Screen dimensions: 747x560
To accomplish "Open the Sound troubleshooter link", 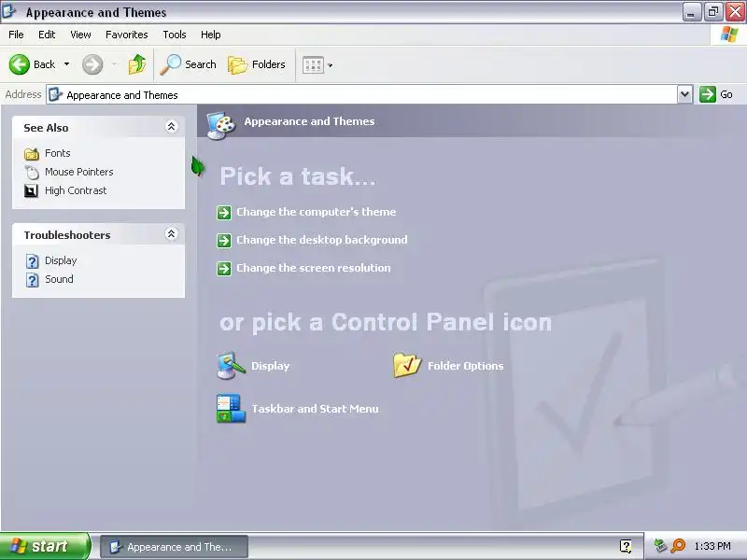I will (x=59, y=279).
